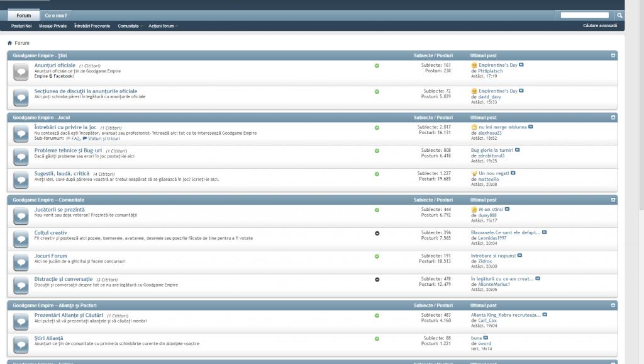Viewport: 644px width, 364px height.
Task: Collapse the Goodgame Empire – Comunitate category
Action: [x=613, y=200]
